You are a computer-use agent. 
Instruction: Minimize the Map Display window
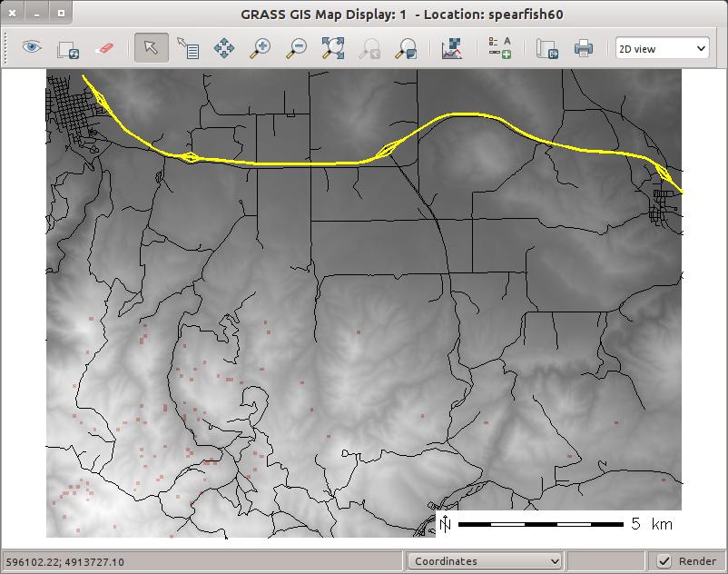[x=36, y=13]
